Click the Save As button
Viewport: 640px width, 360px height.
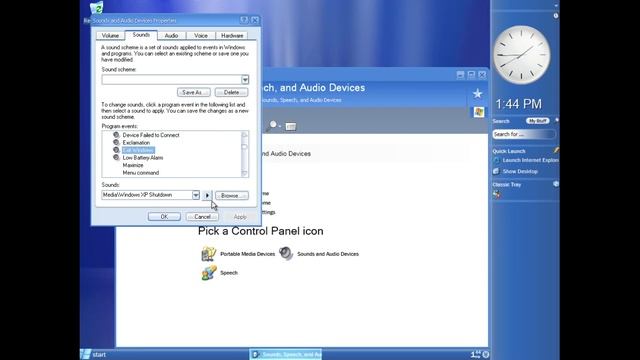(193, 92)
